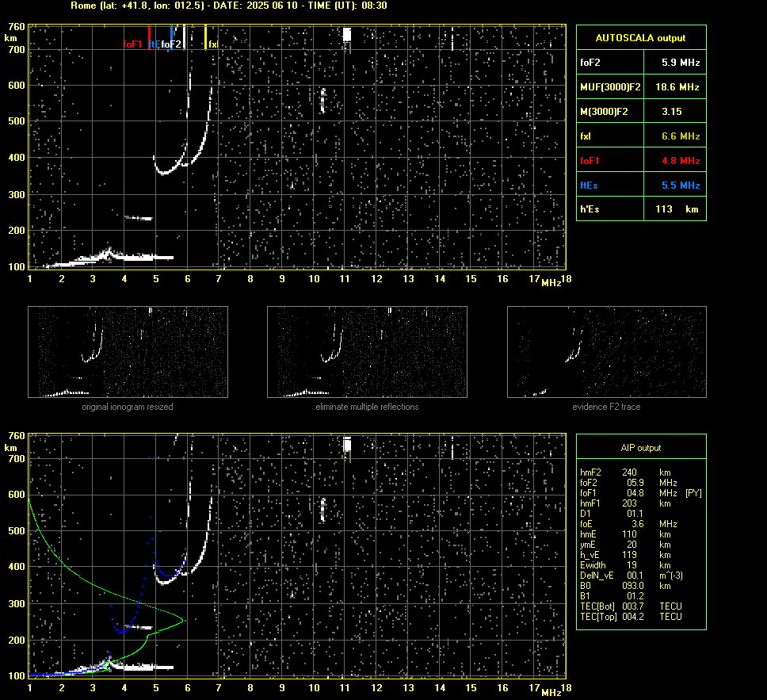Screen dimensions: 767x700
Task: Click the 'AIP output' header
Action: pos(641,448)
